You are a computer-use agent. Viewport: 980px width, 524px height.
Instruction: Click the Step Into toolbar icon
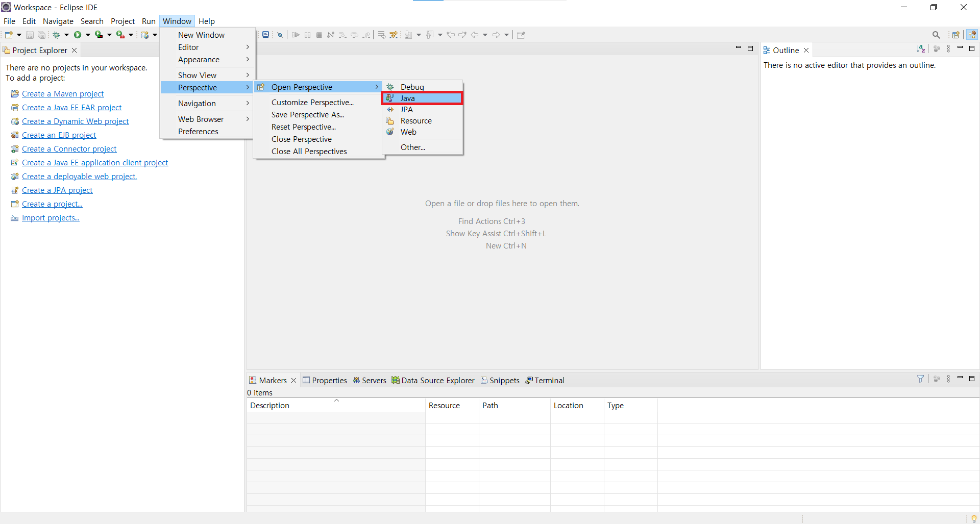pyautogui.click(x=342, y=35)
